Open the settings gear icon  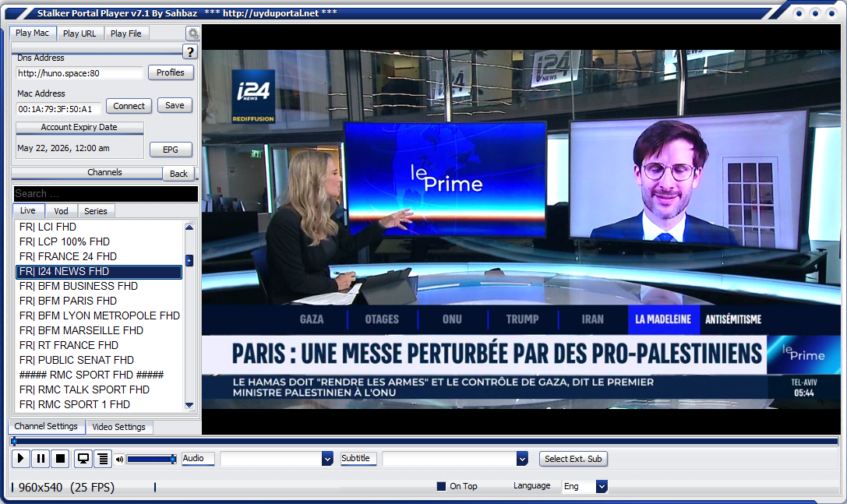pos(192,34)
